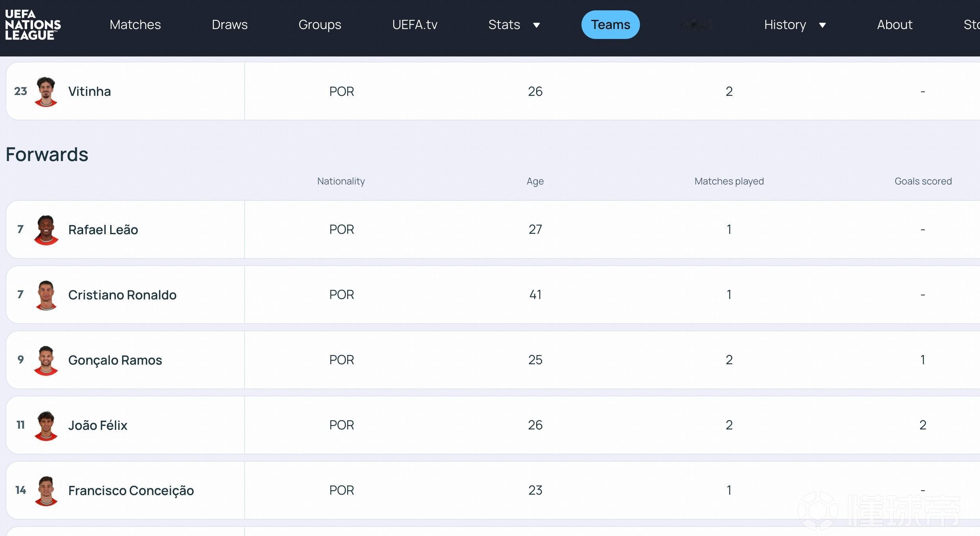Viewport: 980px width, 536px height.
Task: Click shirt number 14 for Francisco Conceição
Action: click(x=21, y=490)
